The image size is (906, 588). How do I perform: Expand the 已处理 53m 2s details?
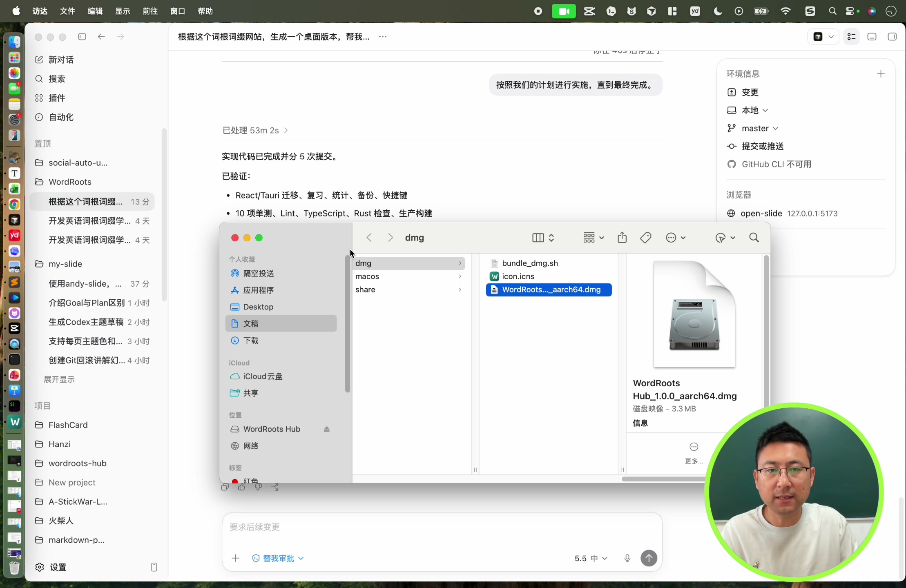point(255,130)
